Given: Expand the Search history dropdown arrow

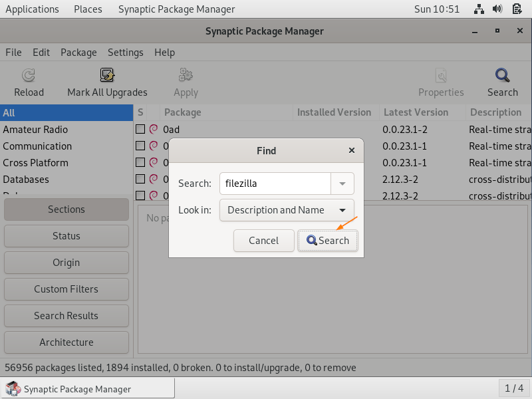Looking at the screenshot, I should coord(342,184).
